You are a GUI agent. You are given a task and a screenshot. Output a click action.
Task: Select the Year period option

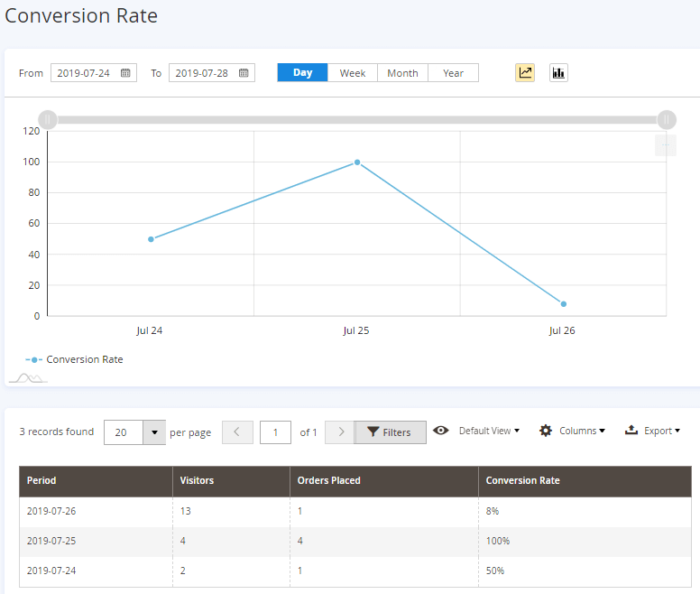pos(453,73)
